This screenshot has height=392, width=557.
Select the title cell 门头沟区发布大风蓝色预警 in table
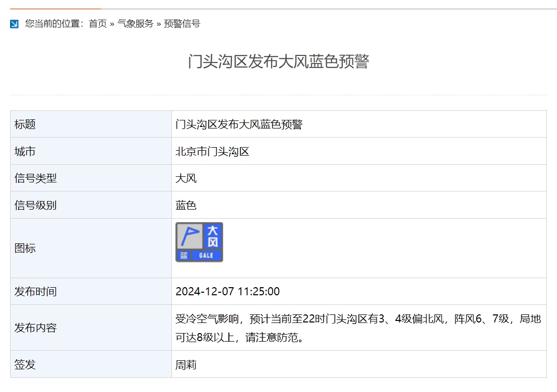pos(239,124)
